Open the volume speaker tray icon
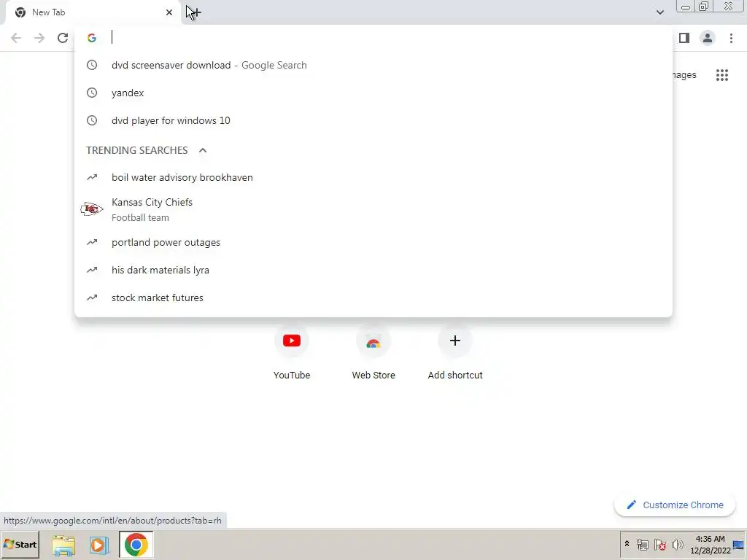This screenshot has height=560, width=747. click(x=677, y=544)
